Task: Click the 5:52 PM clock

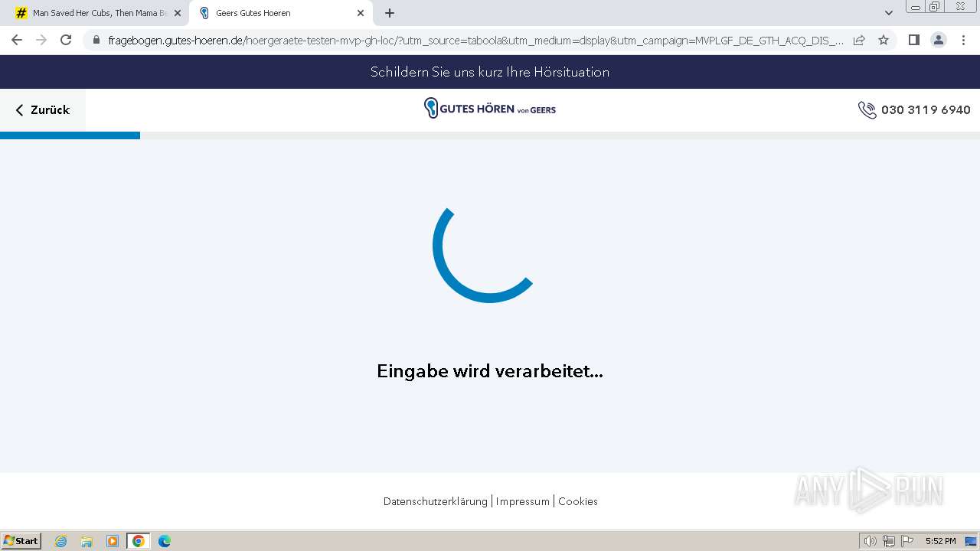Action: (940, 541)
